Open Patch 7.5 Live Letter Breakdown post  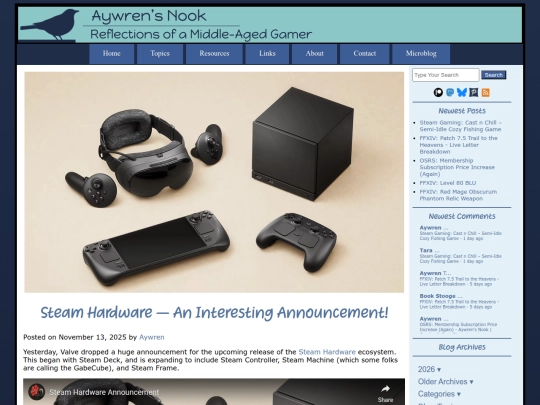point(458,145)
